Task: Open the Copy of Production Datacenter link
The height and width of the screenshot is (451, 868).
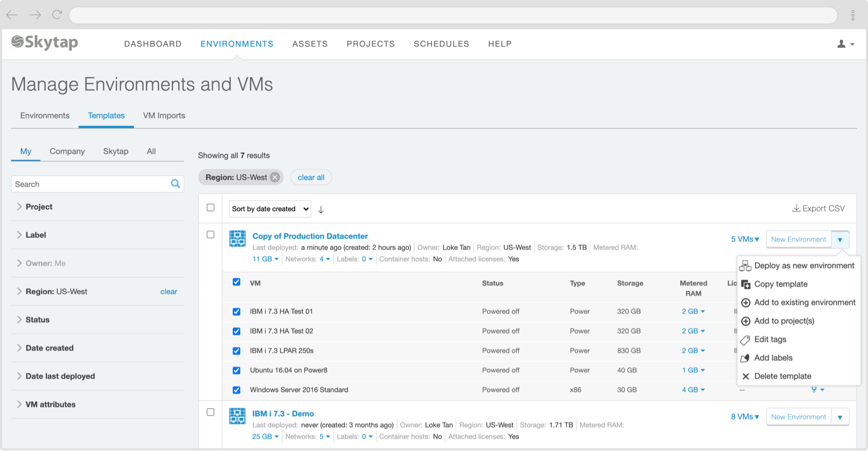Action: pos(310,236)
